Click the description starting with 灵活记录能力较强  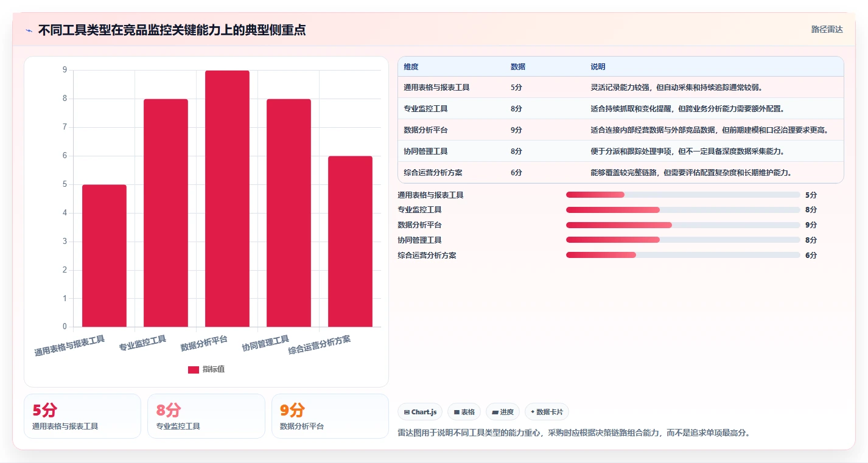pyautogui.click(x=676, y=88)
